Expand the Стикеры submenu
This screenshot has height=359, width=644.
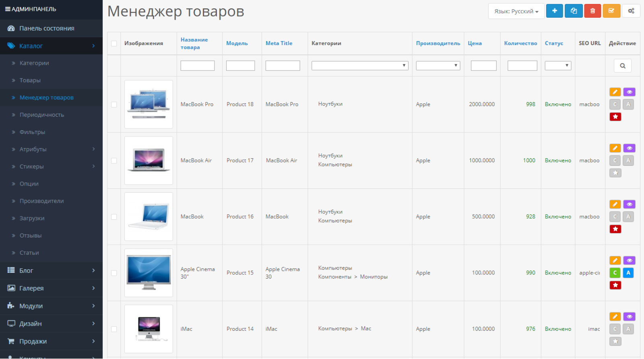coord(51,167)
